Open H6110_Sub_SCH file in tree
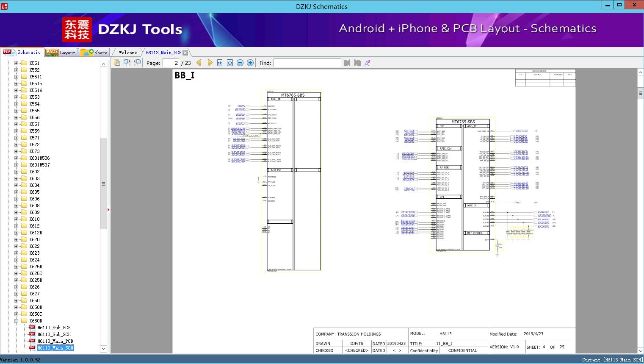This screenshot has width=644, height=364. [54, 334]
